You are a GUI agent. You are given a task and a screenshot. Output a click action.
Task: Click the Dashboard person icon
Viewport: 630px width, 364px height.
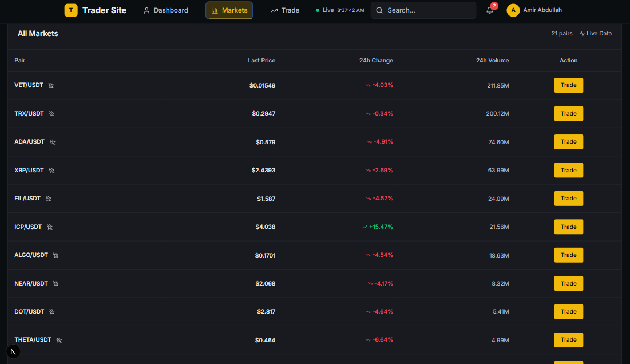(x=146, y=10)
